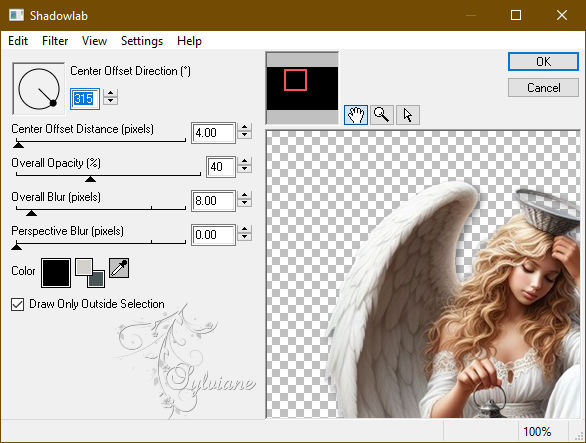
Task: Uncheck Draw Only Outside Selection
Action: pos(18,304)
